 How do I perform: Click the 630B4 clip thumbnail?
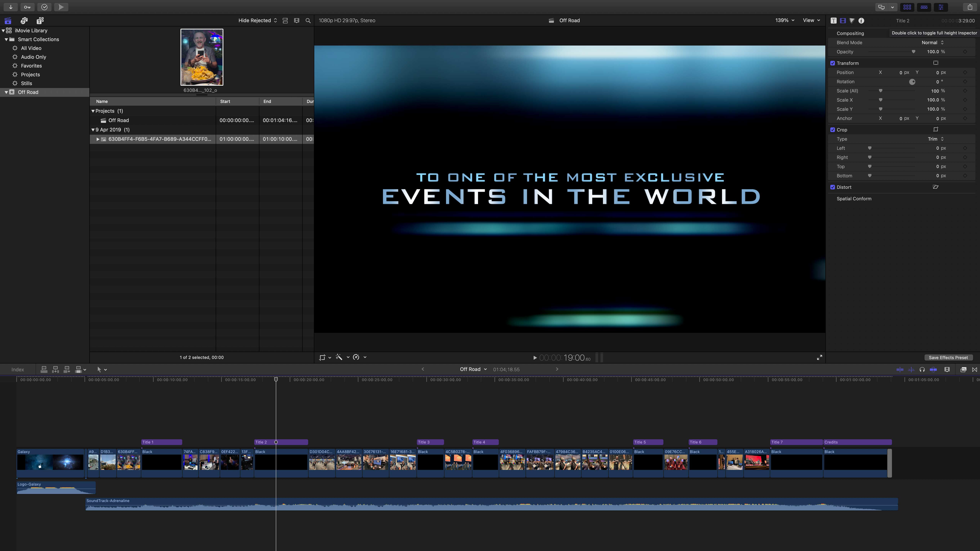pyautogui.click(x=202, y=57)
